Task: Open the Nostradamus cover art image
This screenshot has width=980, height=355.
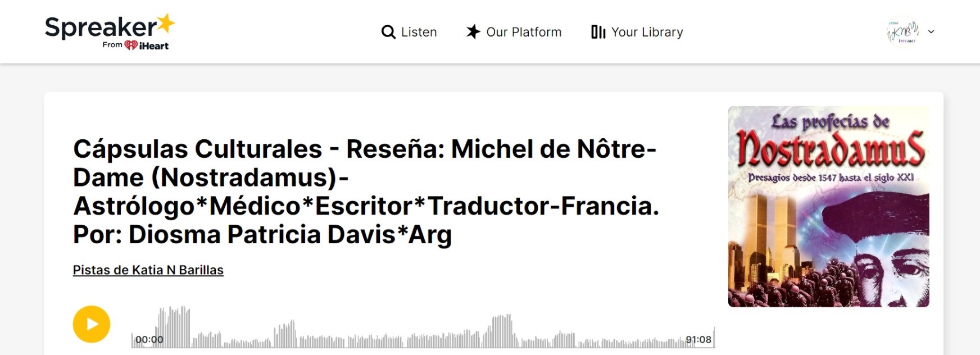Action: click(828, 207)
